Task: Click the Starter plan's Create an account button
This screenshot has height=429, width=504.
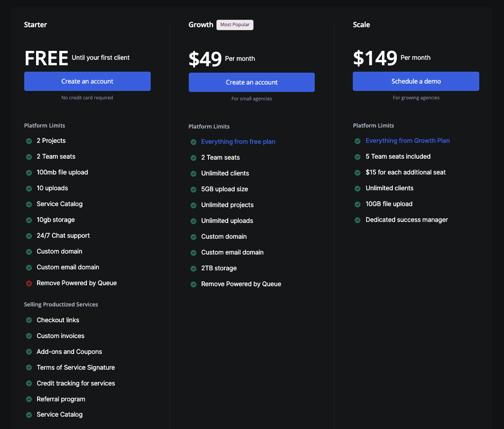Action: click(87, 82)
